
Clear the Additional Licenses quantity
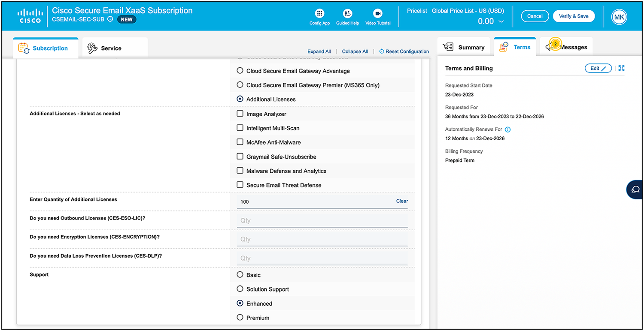(402, 201)
